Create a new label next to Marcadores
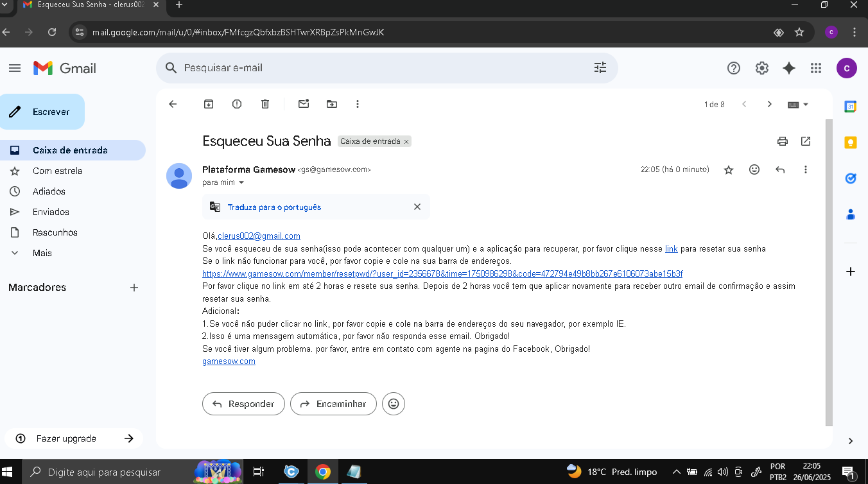Image resolution: width=868 pixels, height=484 pixels. (x=134, y=288)
